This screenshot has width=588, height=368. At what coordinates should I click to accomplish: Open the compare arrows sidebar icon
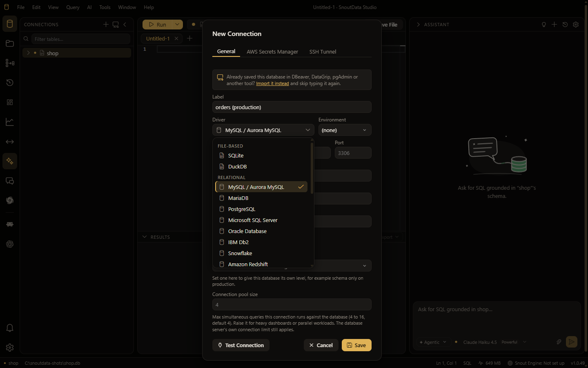[10, 141]
